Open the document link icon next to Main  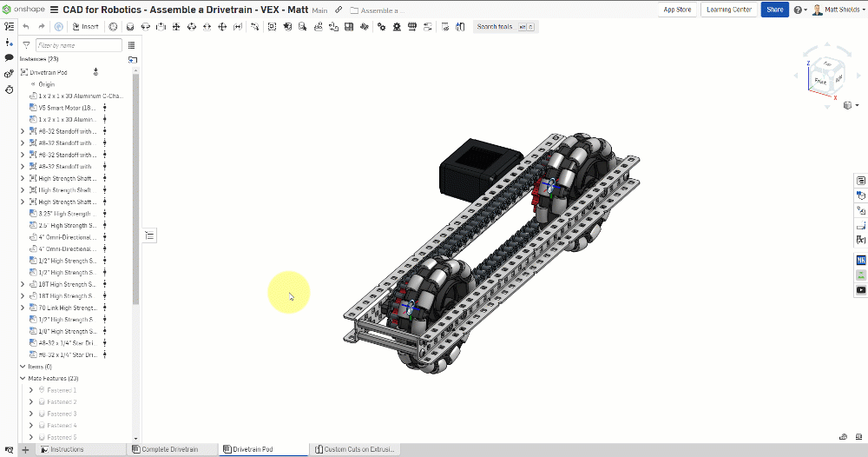339,10
